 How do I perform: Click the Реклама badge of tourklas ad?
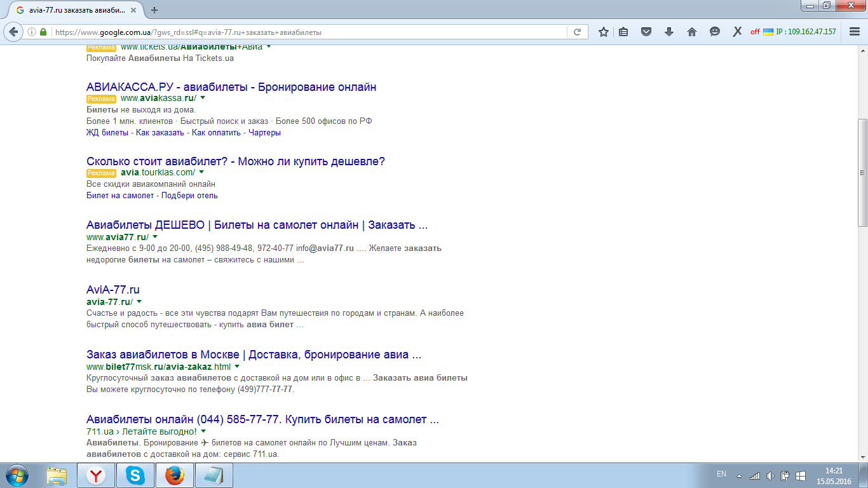coord(102,173)
